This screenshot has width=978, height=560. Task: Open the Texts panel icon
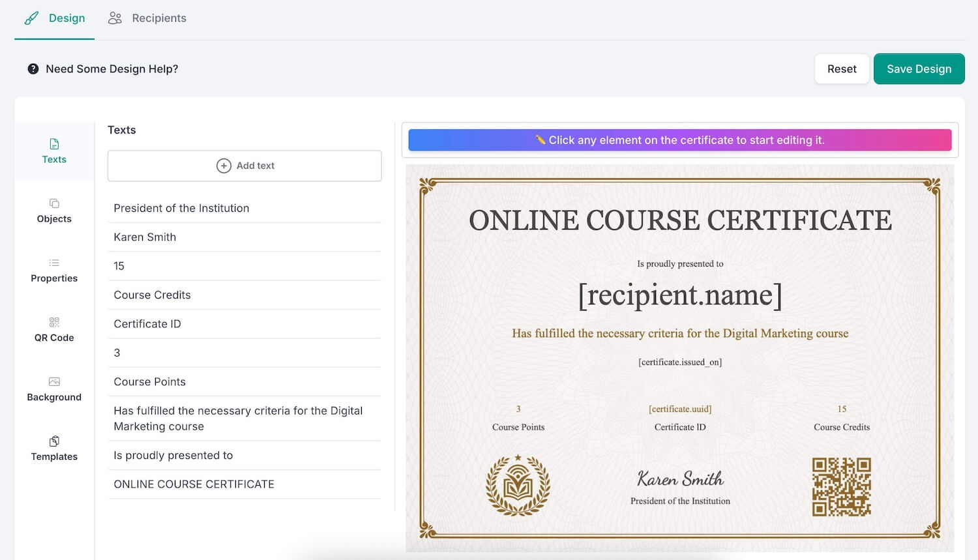54,144
